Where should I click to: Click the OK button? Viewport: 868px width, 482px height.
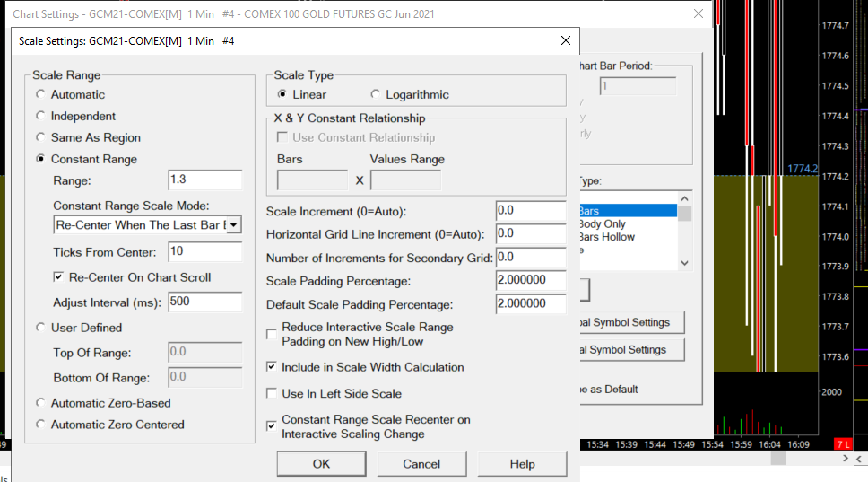pyautogui.click(x=321, y=463)
